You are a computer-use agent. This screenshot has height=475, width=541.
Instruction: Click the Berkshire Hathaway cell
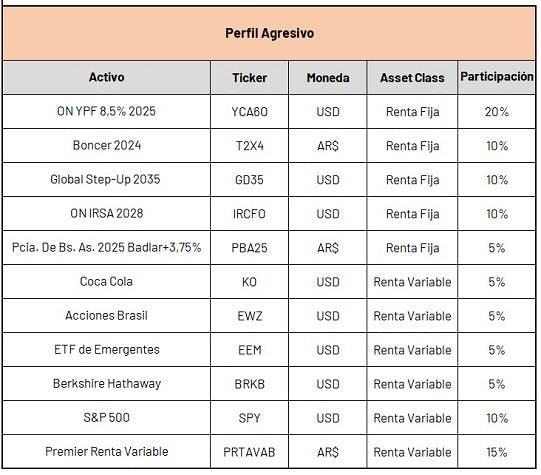[x=106, y=384]
